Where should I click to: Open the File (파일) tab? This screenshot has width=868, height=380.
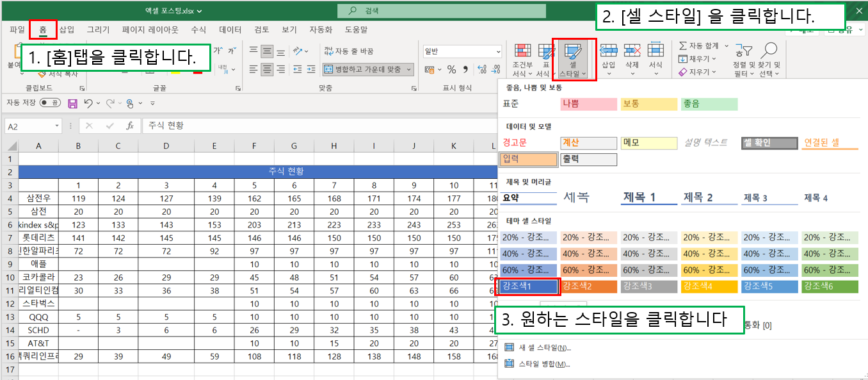coord(17,29)
